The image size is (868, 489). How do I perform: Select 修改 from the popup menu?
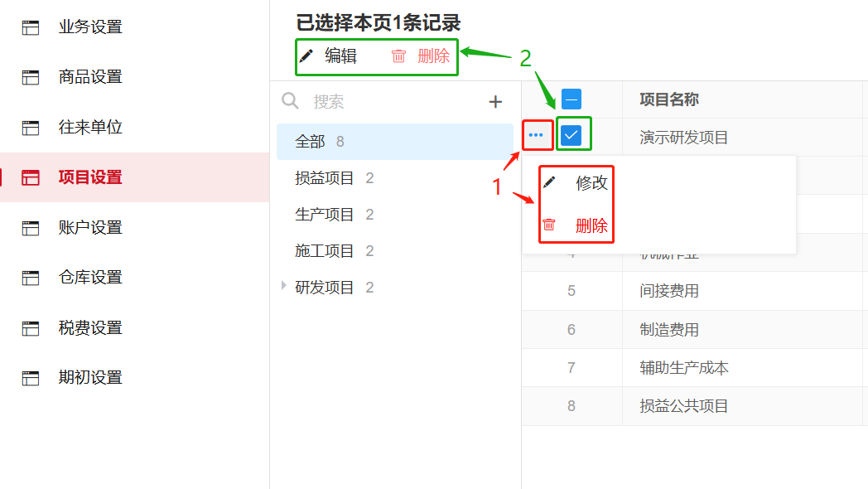tap(591, 183)
